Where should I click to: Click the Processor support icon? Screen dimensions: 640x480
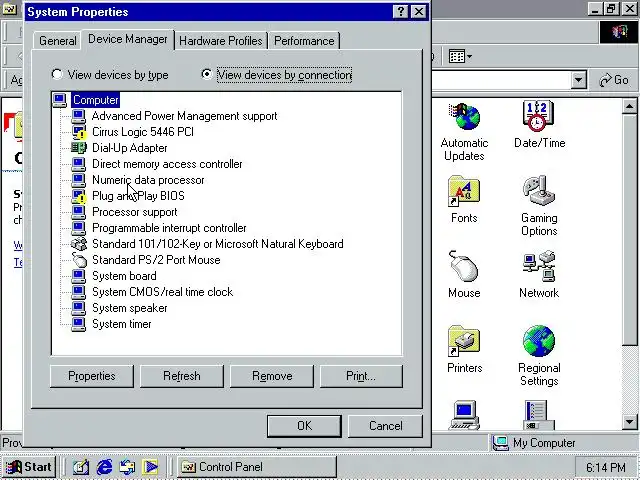pyautogui.click(x=78, y=212)
